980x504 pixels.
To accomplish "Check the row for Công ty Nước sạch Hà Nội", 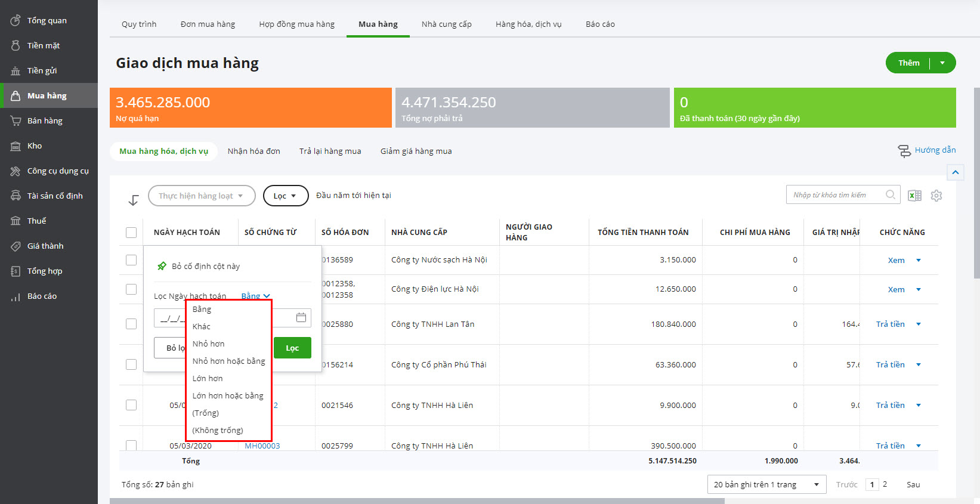I will [x=131, y=260].
